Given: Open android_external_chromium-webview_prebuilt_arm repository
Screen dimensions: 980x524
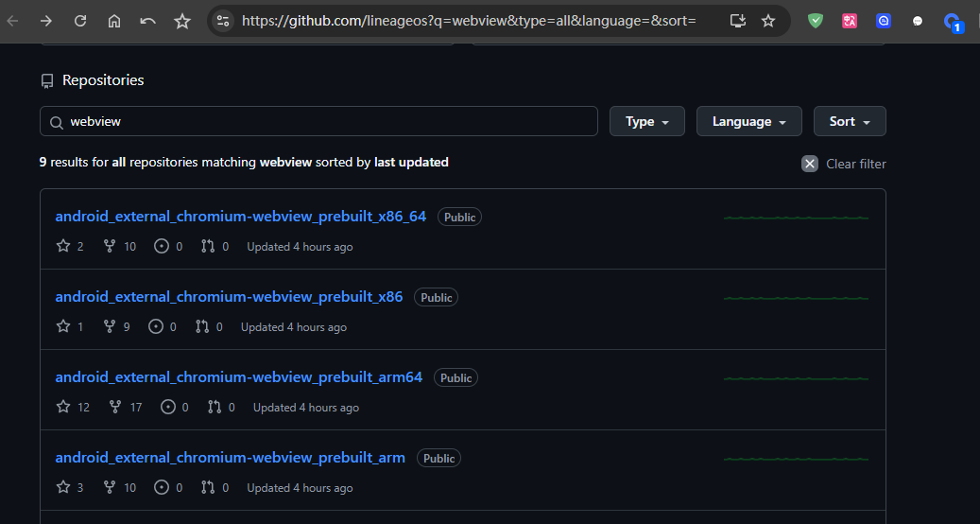Looking at the screenshot, I should click(230, 457).
